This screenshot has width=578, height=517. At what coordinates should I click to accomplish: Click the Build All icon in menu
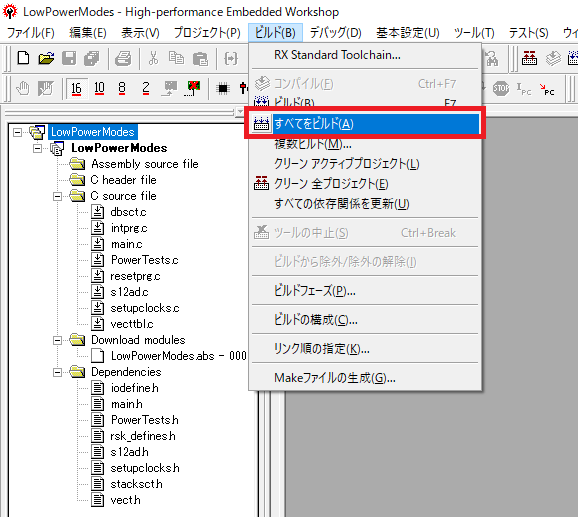coord(261,123)
